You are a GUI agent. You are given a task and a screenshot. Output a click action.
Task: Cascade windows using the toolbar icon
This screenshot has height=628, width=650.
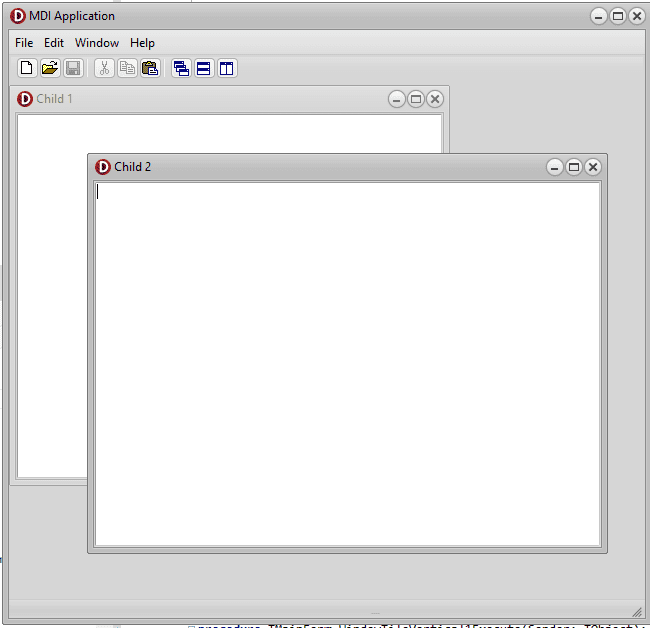coord(181,68)
